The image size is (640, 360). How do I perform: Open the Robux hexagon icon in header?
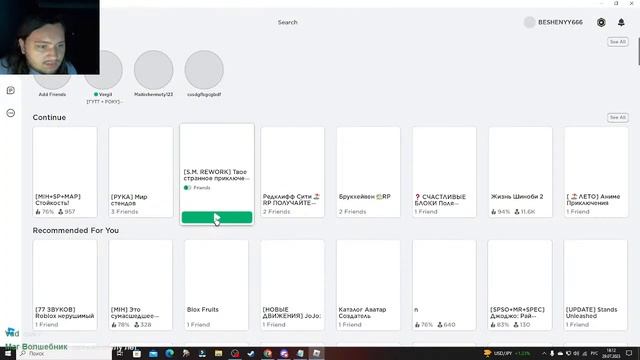pyautogui.click(x=601, y=22)
